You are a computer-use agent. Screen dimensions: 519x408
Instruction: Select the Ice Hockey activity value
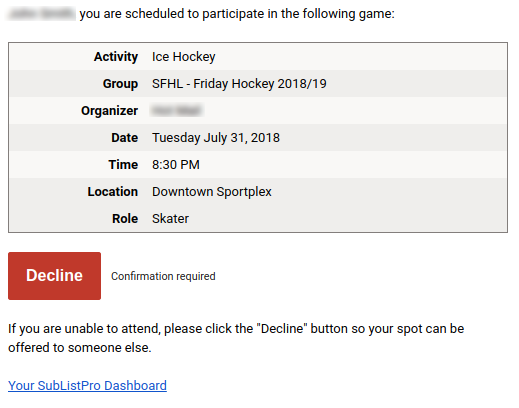click(184, 57)
